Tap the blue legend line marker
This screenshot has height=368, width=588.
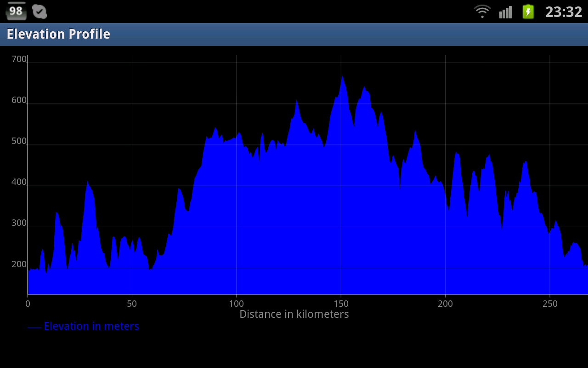click(34, 327)
